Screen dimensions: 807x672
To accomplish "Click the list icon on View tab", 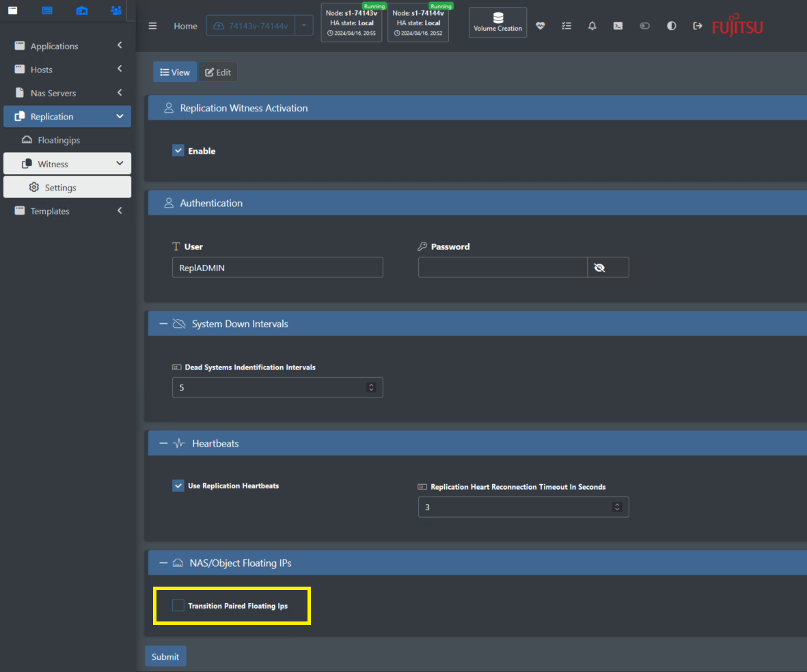I will click(165, 72).
